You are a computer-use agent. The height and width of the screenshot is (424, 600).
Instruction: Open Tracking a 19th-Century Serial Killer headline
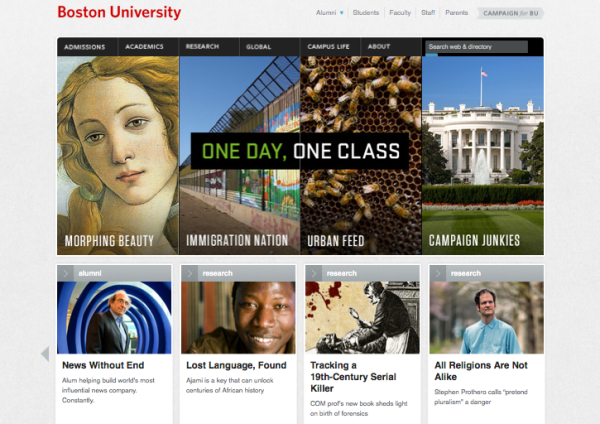(353, 377)
